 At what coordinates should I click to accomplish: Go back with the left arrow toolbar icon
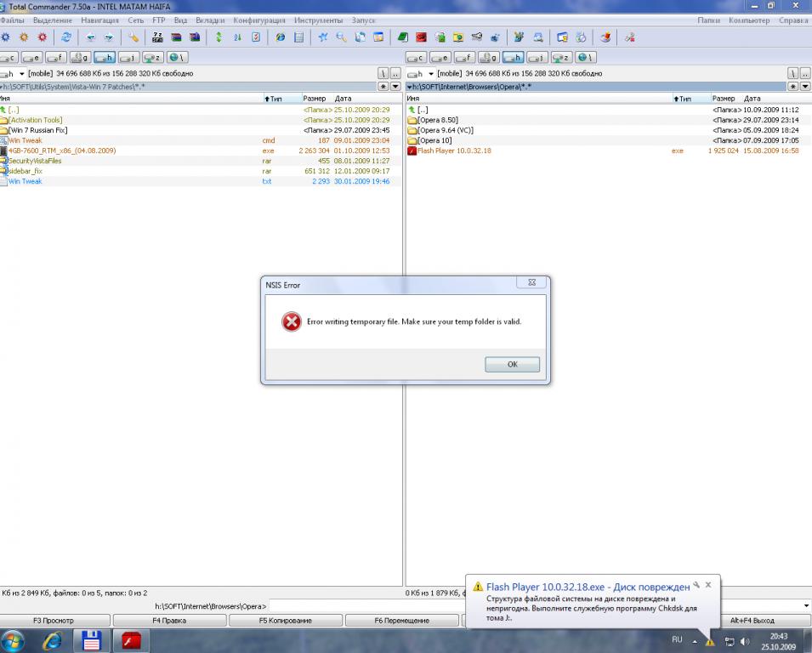tap(91, 37)
